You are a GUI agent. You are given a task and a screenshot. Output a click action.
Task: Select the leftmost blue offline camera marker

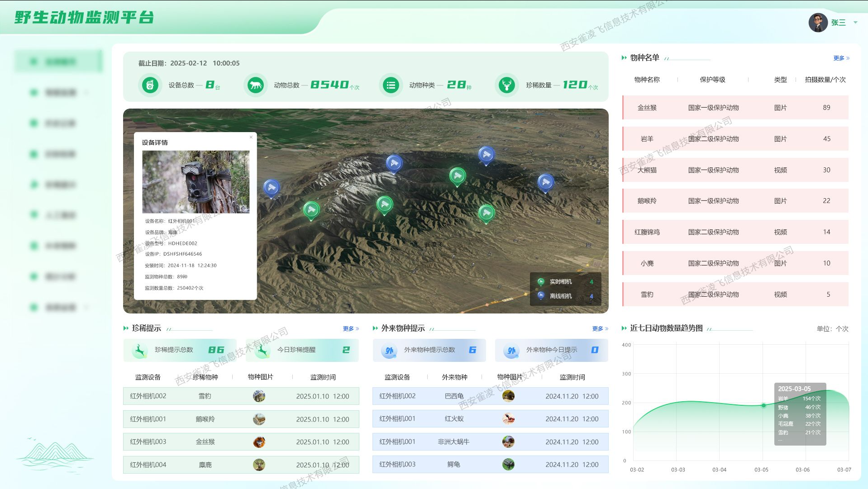tap(272, 187)
